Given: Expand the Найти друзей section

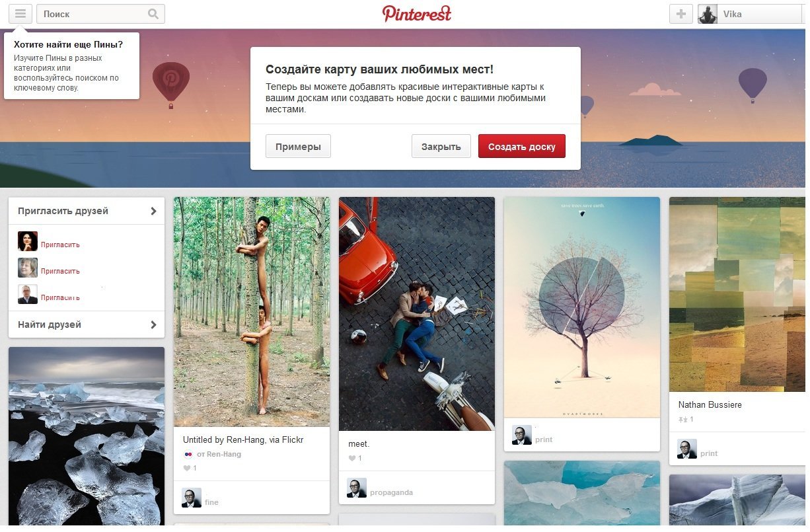Looking at the screenshot, I should (87, 324).
